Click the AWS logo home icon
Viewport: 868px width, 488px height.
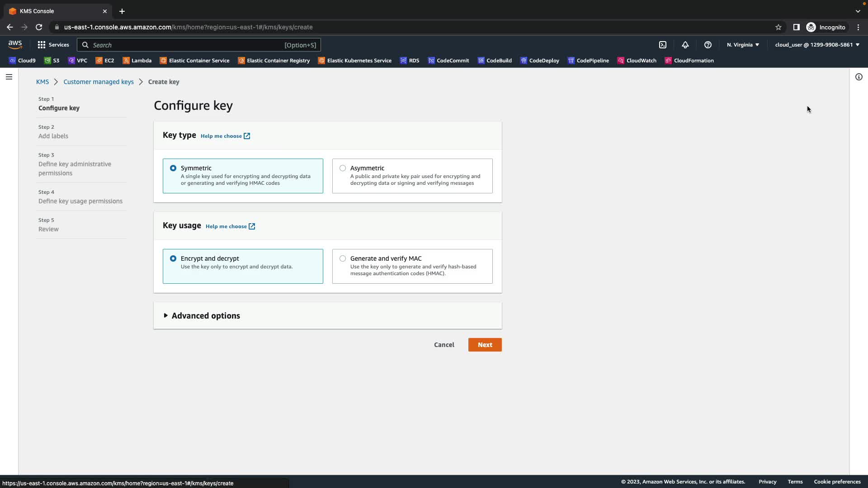[x=15, y=44]
